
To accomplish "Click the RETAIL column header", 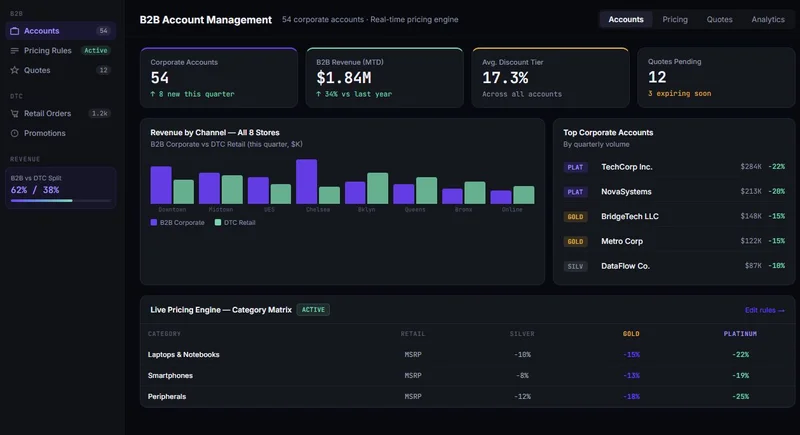I will point(413,334).
